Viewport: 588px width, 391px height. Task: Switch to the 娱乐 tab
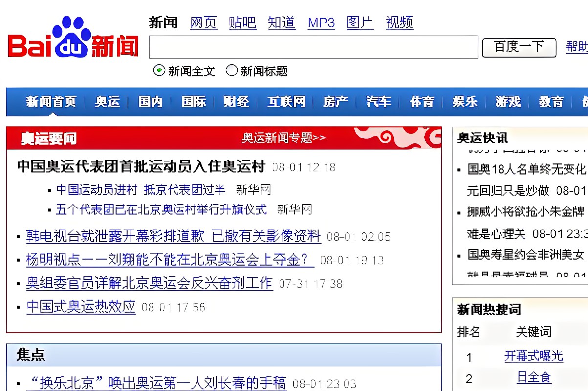[465, 102]
